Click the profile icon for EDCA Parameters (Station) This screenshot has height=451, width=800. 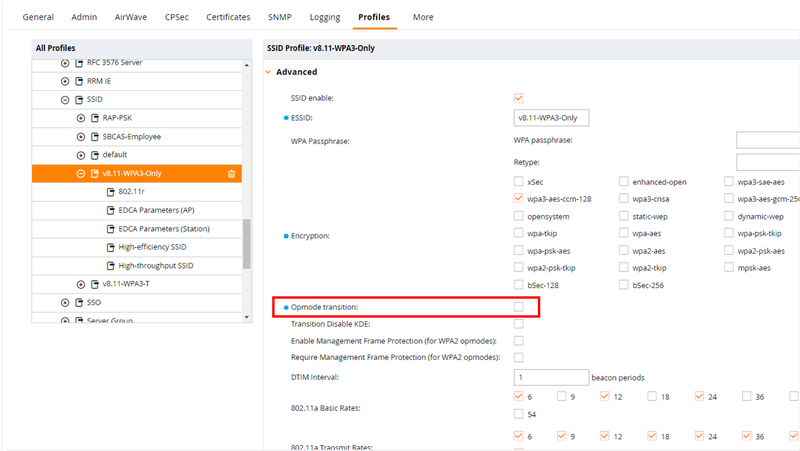(x=111, y=229)
